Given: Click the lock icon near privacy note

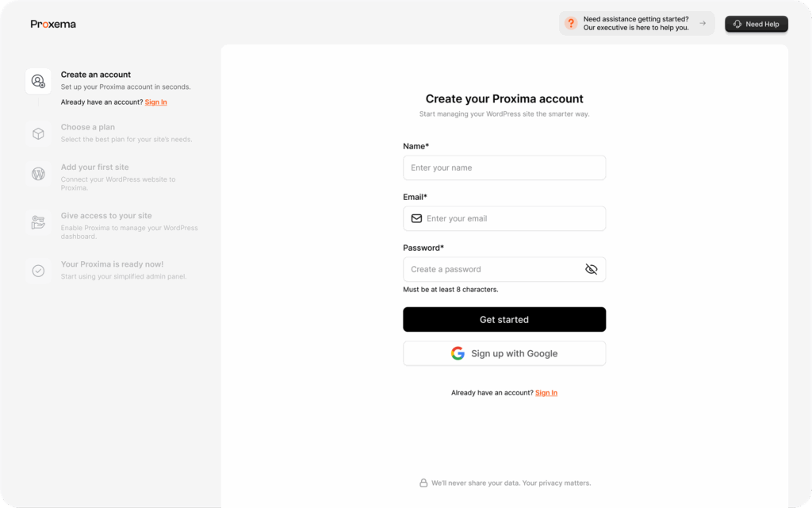Looking at the screenshot, I should [423, 483].
